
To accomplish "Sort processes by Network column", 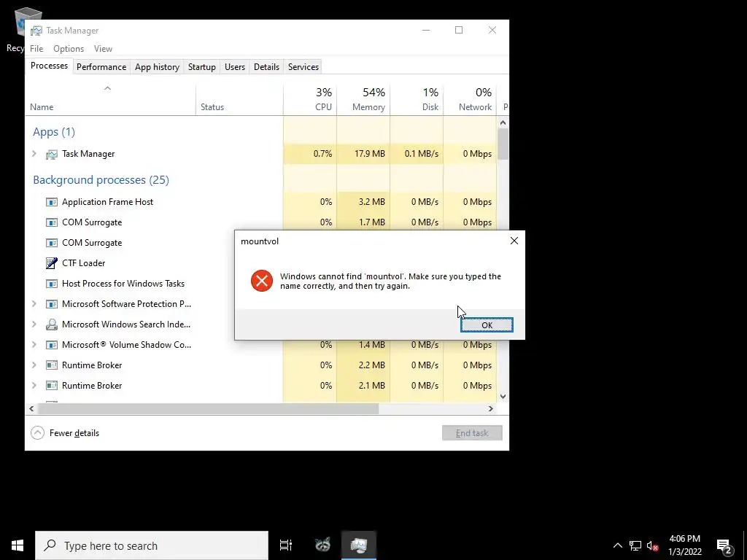I will click(471, 99).
